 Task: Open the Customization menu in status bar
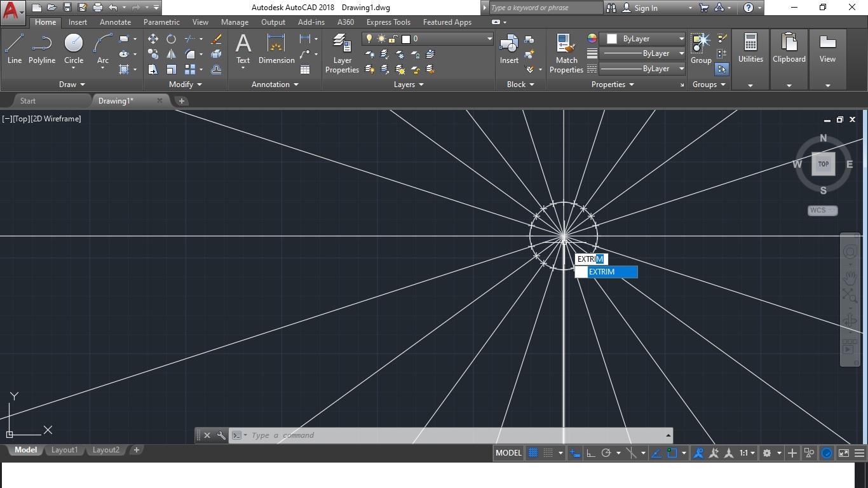859,453
